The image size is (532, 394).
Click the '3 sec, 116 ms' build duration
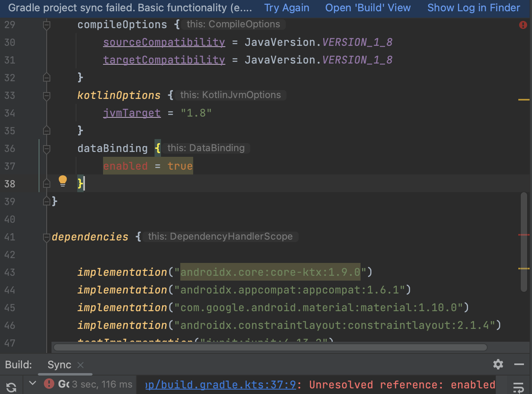[x=102, y=384]
